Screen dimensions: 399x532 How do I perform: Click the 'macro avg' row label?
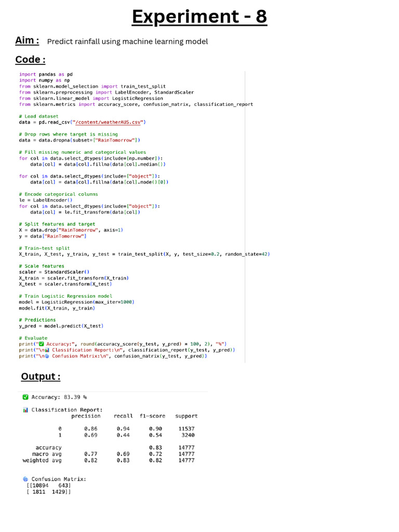click(47, 454)
